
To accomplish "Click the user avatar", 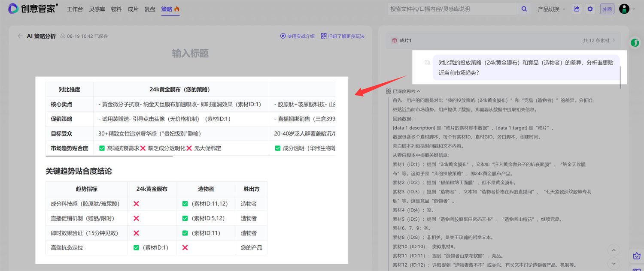I will point(624,9).
